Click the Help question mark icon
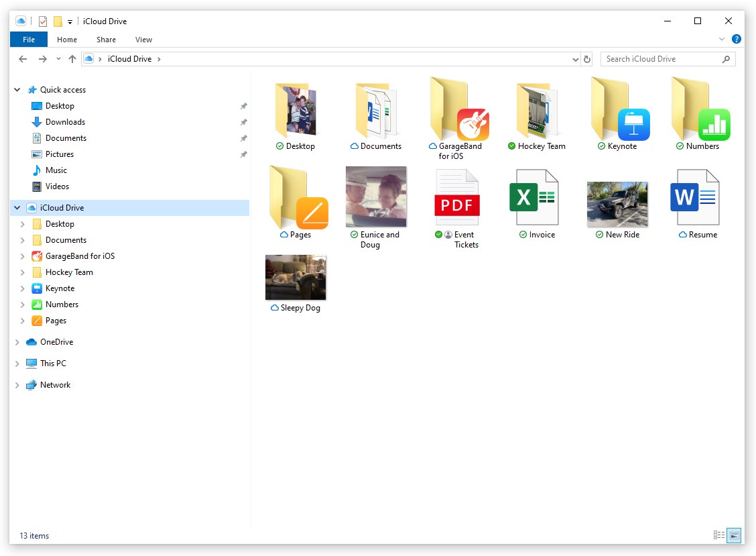This screenshot has width=756, height=556. (737, 39)
